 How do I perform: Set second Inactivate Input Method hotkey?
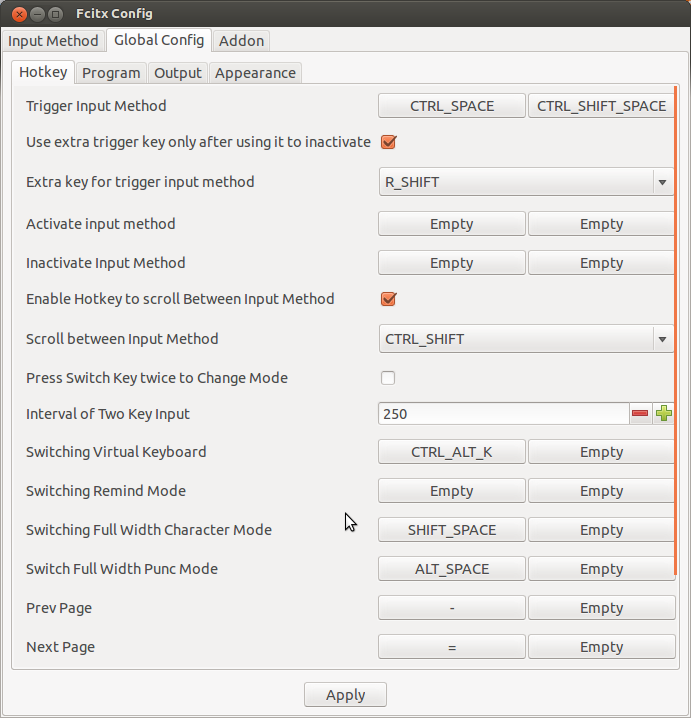pos(601,262)
